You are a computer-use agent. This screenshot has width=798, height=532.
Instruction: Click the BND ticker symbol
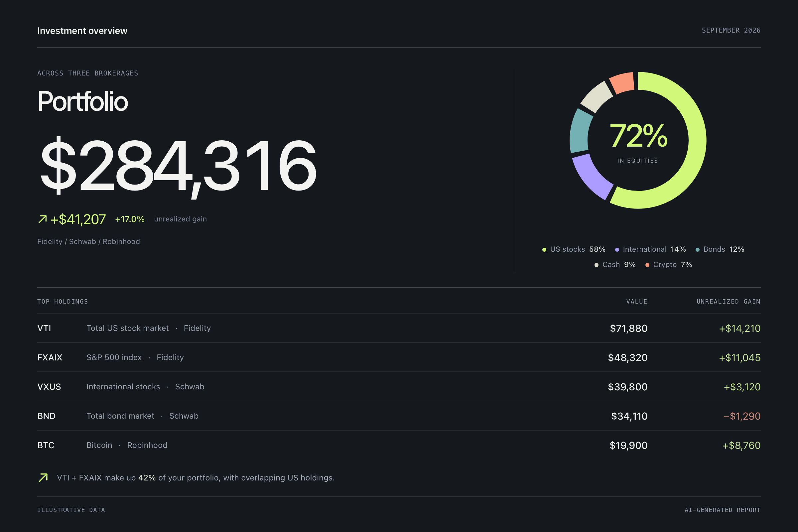click(x=47, y=416)
